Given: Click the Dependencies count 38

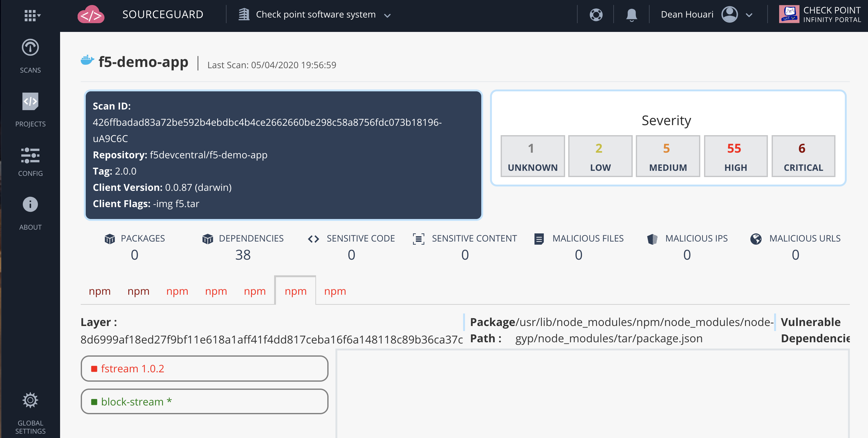Looking at the screenshot, I should click(243, 255).
